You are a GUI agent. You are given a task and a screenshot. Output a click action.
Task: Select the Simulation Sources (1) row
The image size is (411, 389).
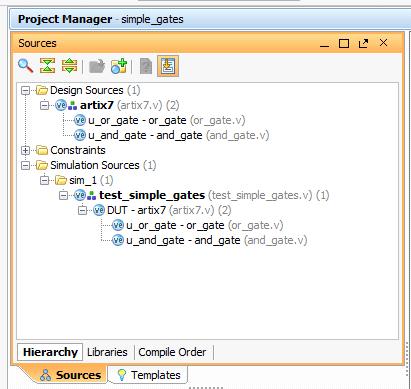[103, 165]
